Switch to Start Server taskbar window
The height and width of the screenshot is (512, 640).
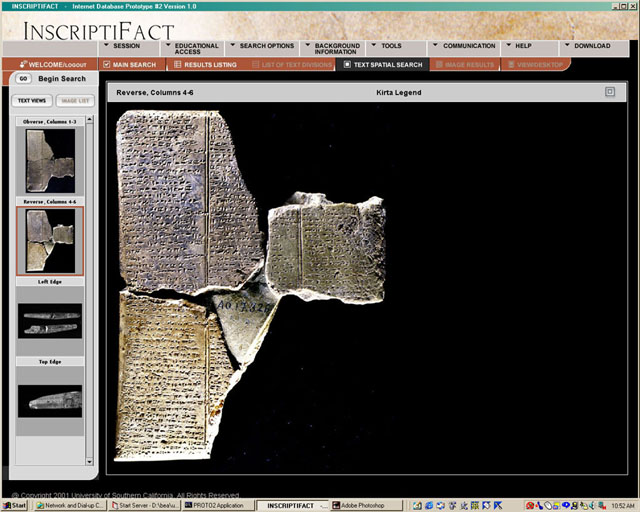click(145, 506)
